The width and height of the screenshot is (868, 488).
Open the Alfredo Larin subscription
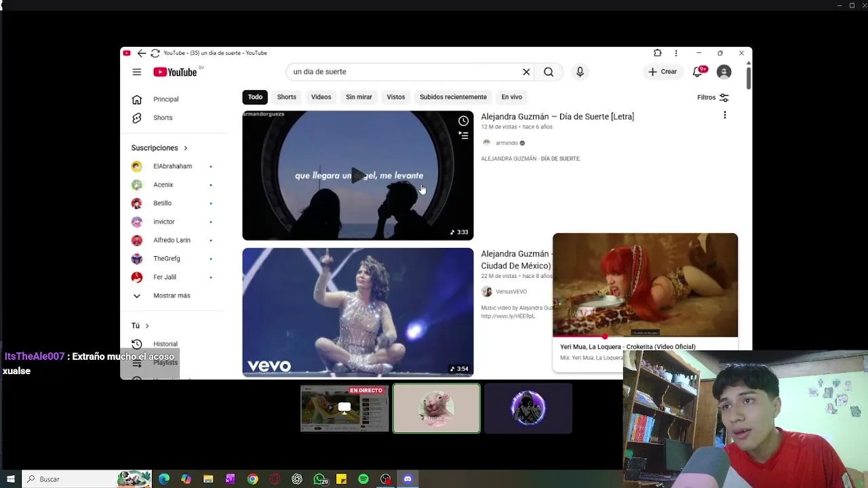point(172,240)
